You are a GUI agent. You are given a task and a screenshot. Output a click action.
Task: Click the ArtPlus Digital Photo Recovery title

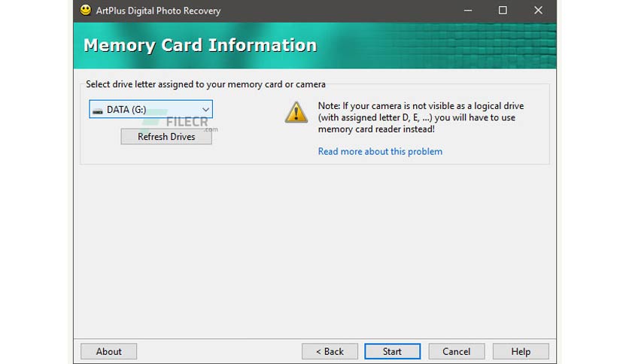click(x=158, y=11)
